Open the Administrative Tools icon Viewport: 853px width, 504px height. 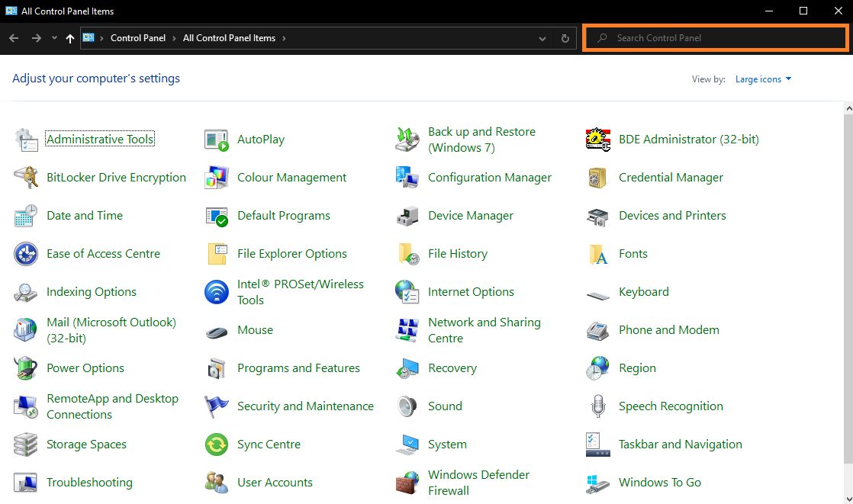pos(26,140)
